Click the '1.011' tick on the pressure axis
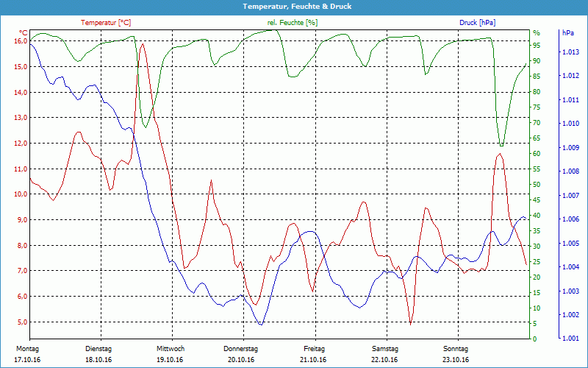The image size is (588, 368). pos(571,100)
